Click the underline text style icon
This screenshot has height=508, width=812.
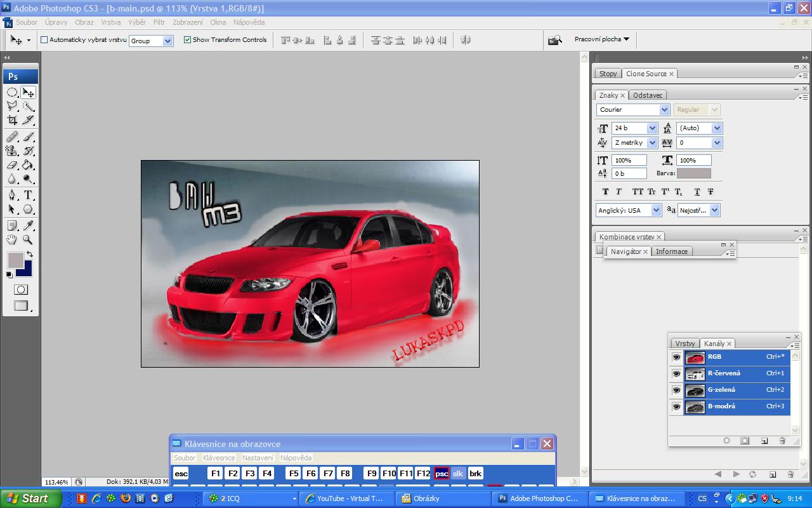point(697,192)
